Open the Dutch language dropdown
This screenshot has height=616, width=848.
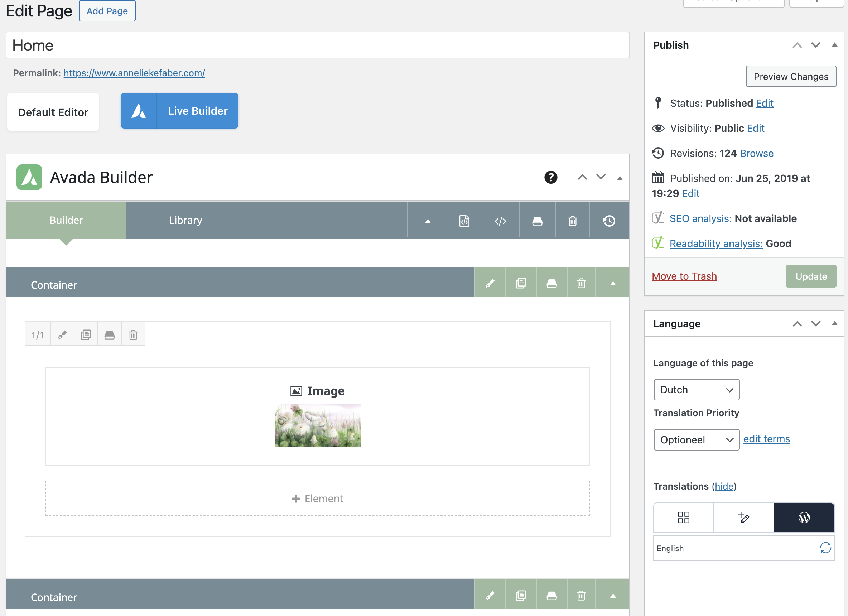[696, 390]
